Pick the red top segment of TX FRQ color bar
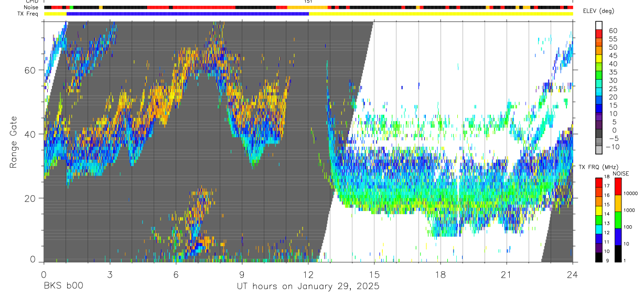Screen dimensions: 644x297 point(598,182)
